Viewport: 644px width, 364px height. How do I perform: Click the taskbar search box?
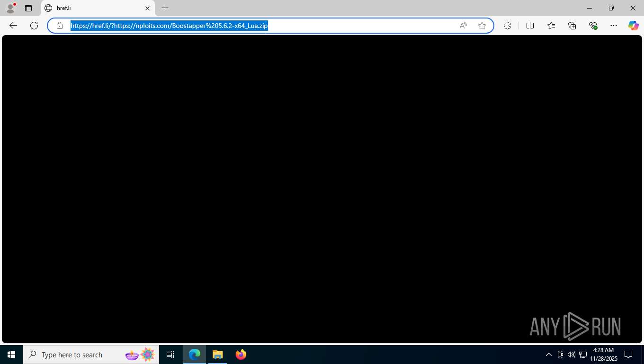pos(91,355)
